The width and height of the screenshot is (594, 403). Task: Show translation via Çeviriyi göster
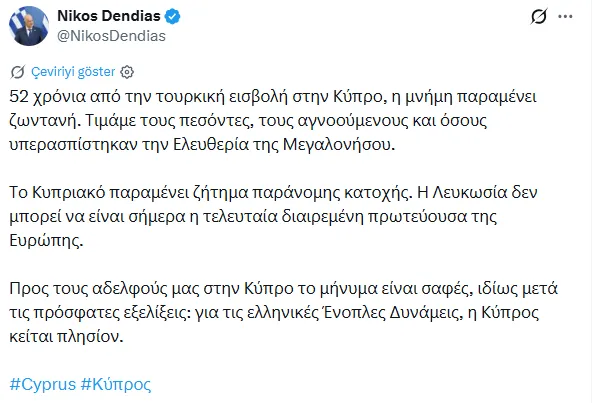point(73,72)
